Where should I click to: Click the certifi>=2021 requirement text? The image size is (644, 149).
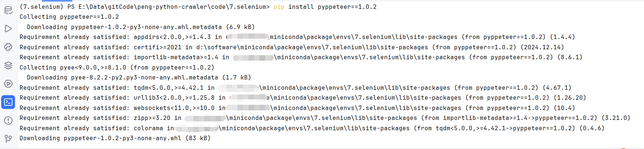(157, 47)
